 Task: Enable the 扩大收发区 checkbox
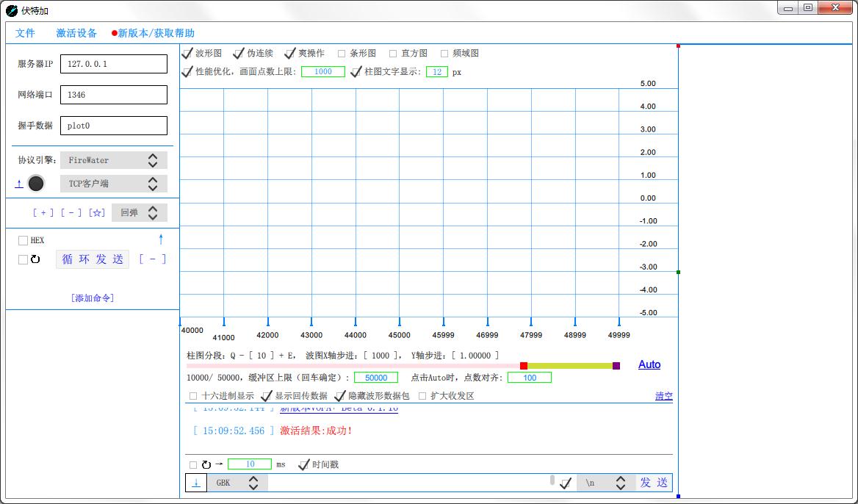(422, 396)
